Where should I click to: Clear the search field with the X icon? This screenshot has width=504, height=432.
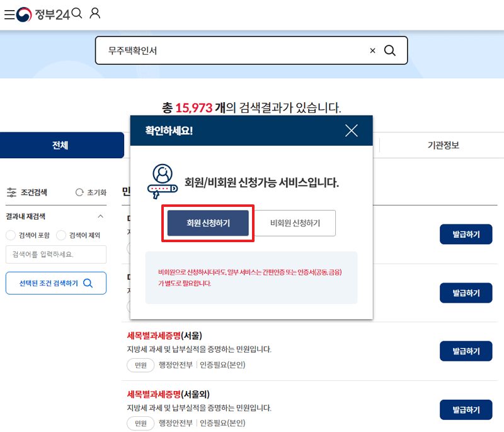point(372,50)
